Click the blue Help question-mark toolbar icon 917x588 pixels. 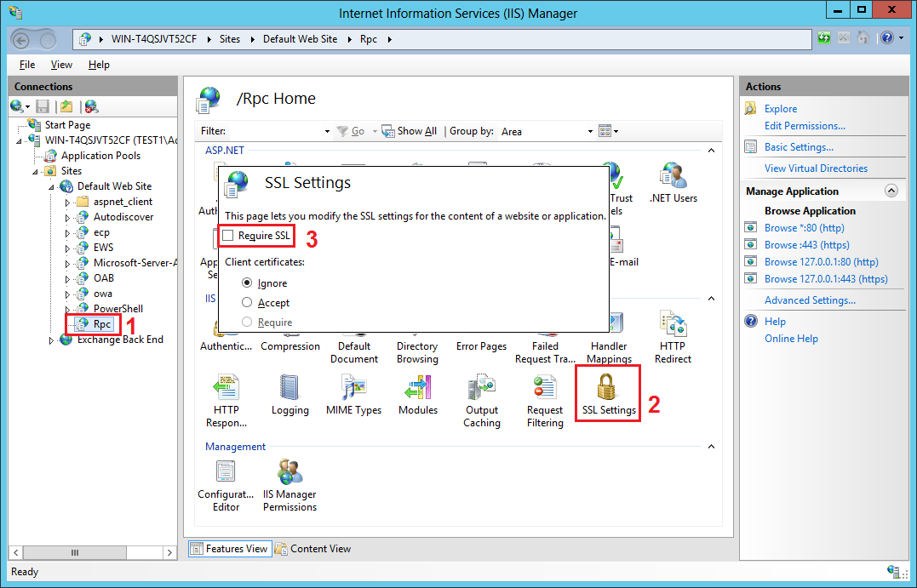coord(887,38)
